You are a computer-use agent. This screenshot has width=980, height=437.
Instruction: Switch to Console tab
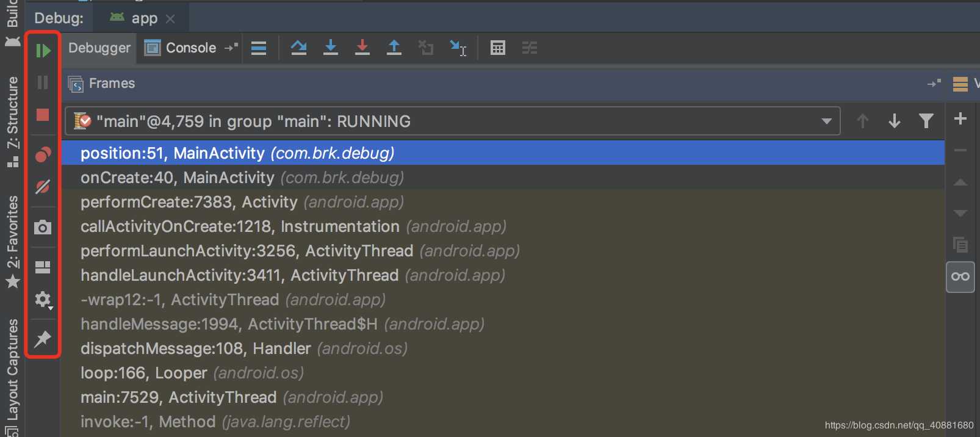[x=181, y=48]
